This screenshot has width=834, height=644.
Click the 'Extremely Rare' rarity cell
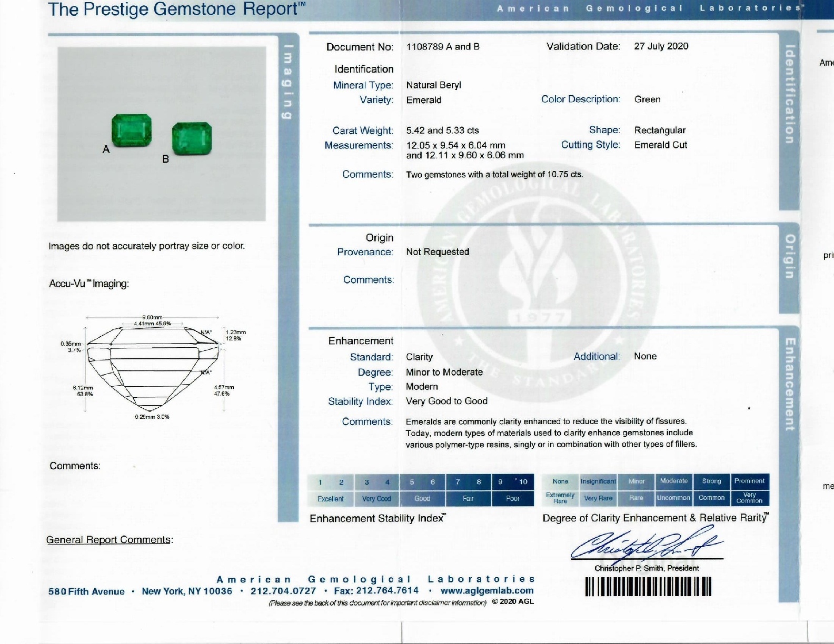point(560,498)
